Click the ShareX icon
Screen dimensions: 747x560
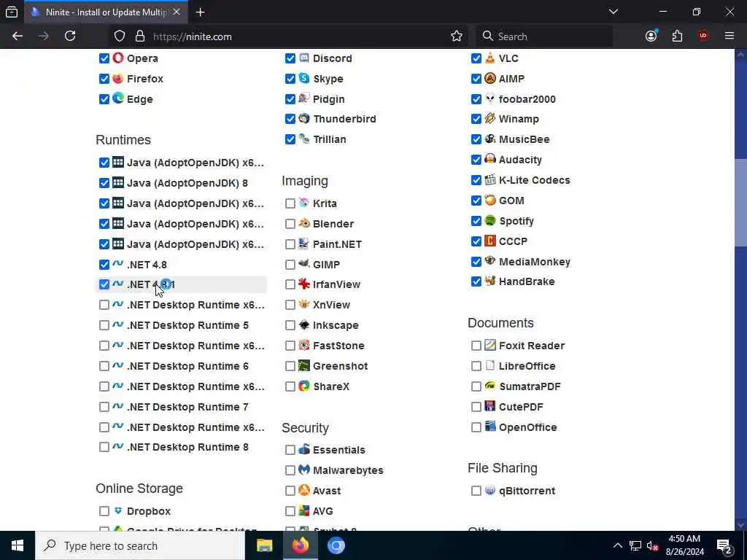point(304,386)
